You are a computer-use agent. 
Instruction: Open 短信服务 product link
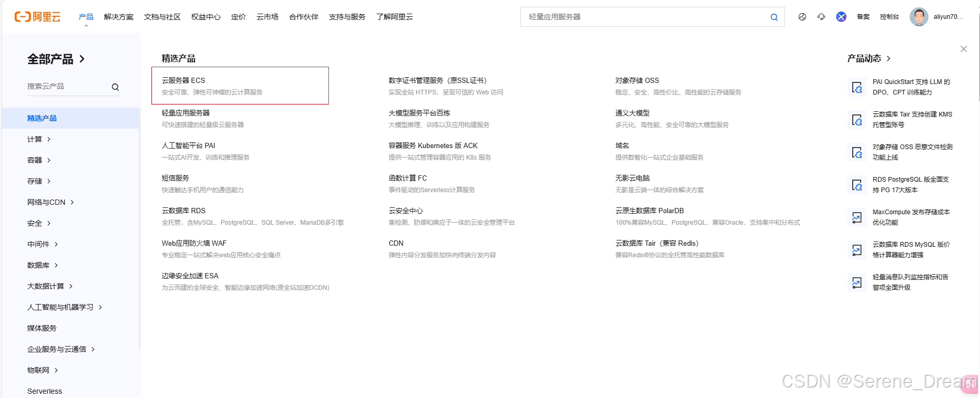176,178
